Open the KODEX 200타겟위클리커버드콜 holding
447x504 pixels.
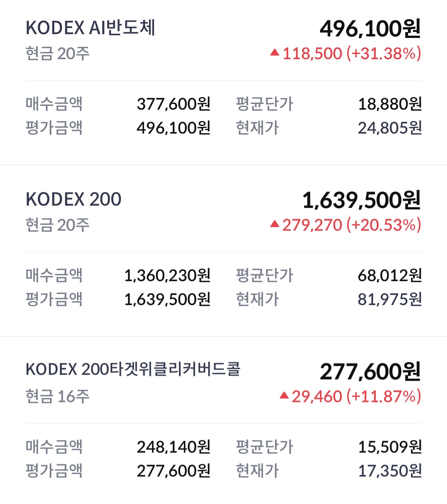pyautogui.click(x=133, y=369)
